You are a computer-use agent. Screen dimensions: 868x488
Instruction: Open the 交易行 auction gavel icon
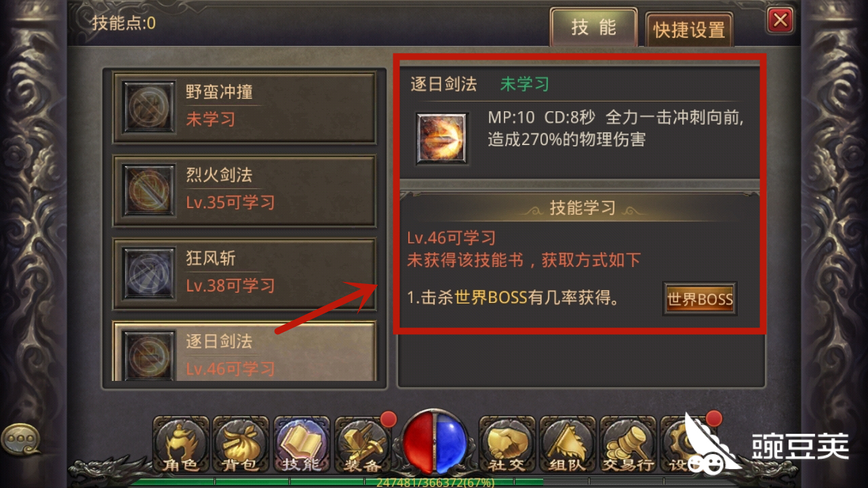pyautogui.click(x=628, y=445)
